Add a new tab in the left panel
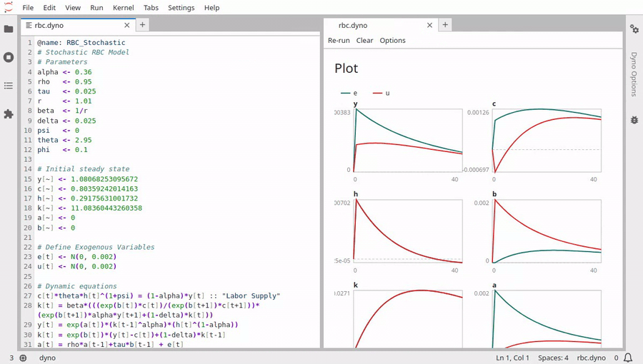Viewport: 643px width, 364px height. [x=142, y=25]
